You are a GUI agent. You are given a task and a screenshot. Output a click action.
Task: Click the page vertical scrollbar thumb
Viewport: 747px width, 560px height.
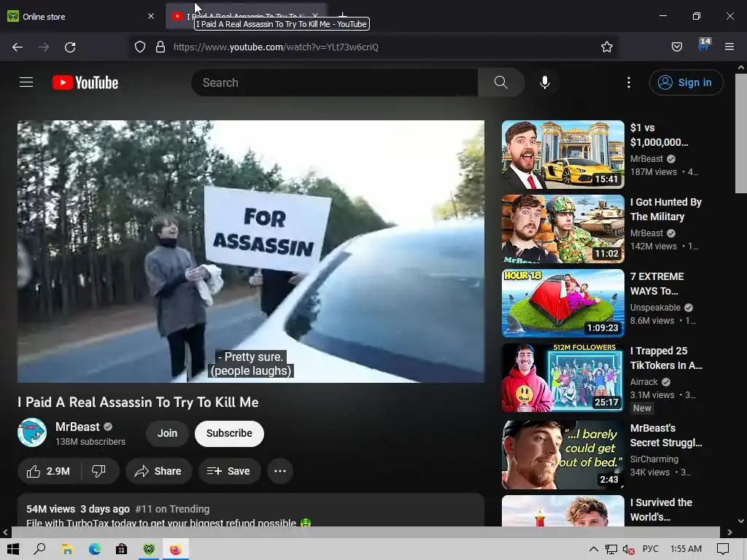point(741,133)
